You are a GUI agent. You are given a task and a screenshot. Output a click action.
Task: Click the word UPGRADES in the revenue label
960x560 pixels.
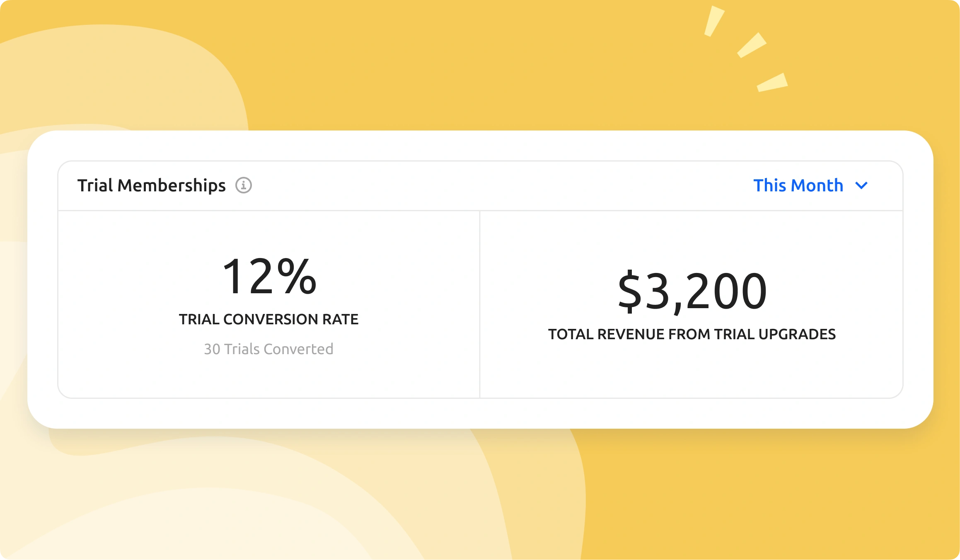pos(797,334)
